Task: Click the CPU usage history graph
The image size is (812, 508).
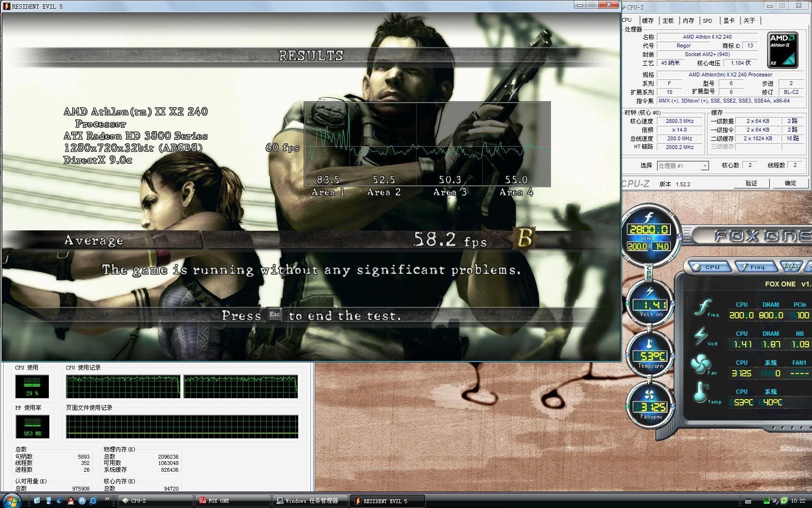Action: point(182,387)
